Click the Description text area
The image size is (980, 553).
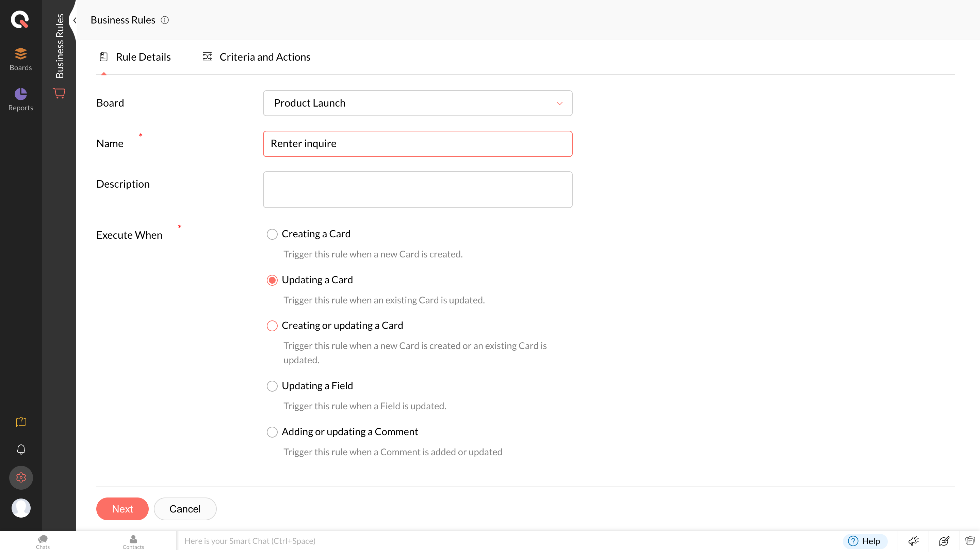point(417,190)
